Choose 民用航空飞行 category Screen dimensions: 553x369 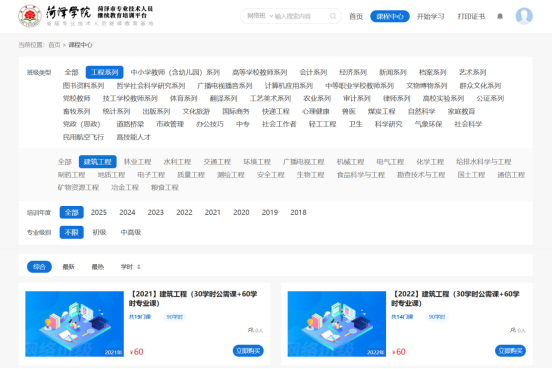coord(83,137)
